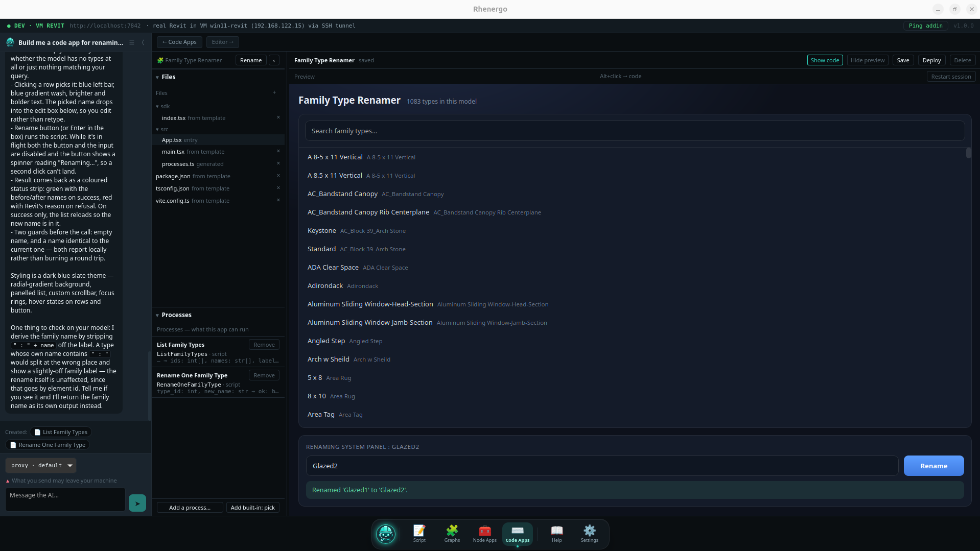
Task: Restart the preview session
Action: 951,77
